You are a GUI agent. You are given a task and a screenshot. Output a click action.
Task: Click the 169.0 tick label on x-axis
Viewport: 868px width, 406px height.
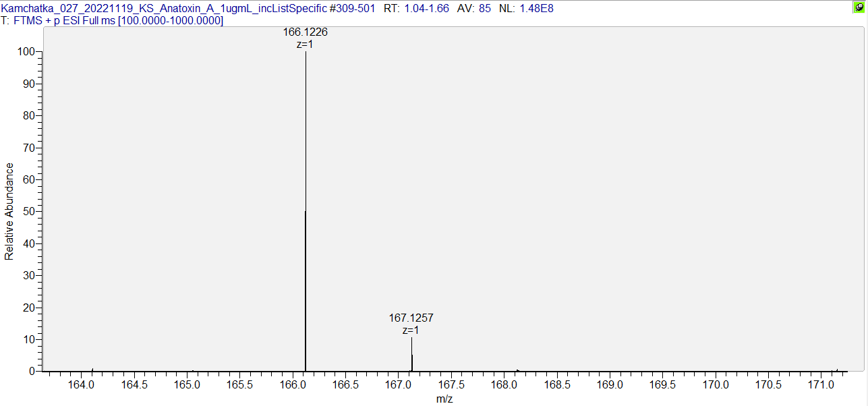click(x=610, y=384)
